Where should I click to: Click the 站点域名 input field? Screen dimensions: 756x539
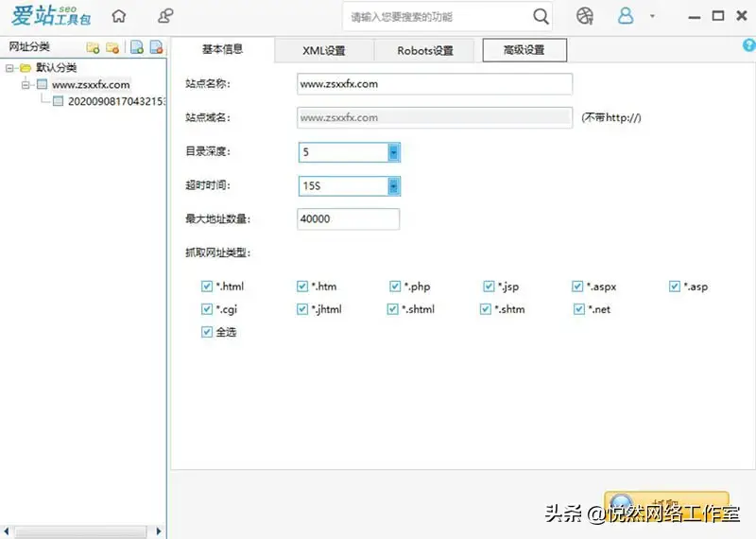click(435, 118)
